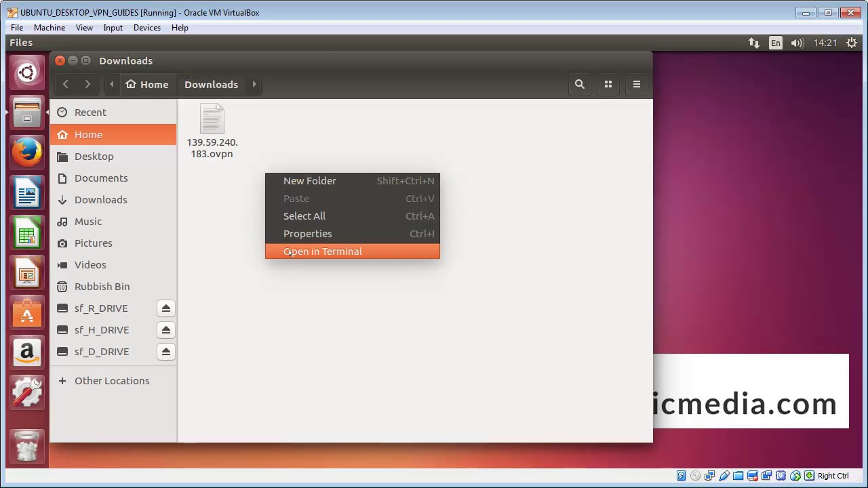Screen dimensions: 868x488
Task: Expand path bar with the right chevron
Action: 254,84
